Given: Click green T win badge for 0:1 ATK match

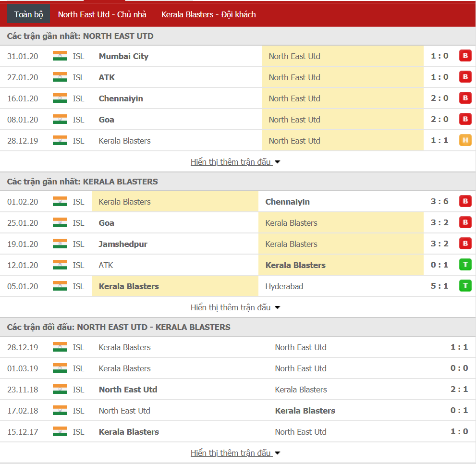Looking at the screenshot, I should (465, 265).
